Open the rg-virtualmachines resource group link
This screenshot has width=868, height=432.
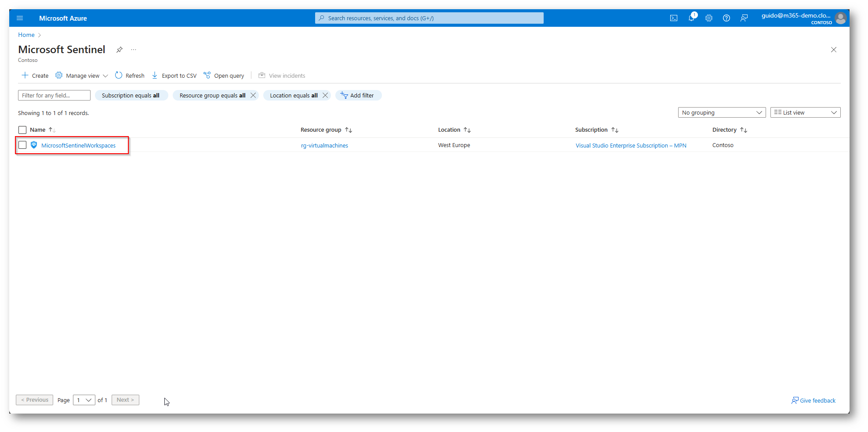pos(324,145)
